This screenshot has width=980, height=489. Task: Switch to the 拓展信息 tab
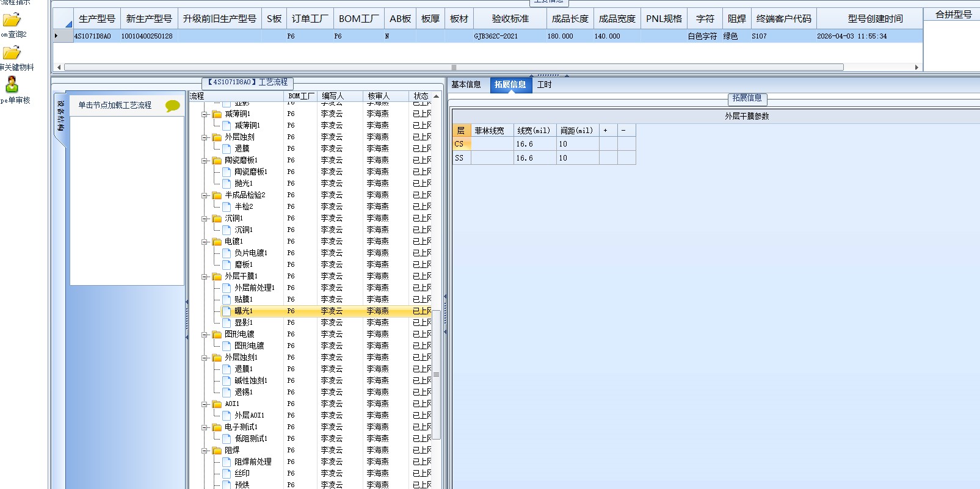pyautogui.click(x=510, y=85)
